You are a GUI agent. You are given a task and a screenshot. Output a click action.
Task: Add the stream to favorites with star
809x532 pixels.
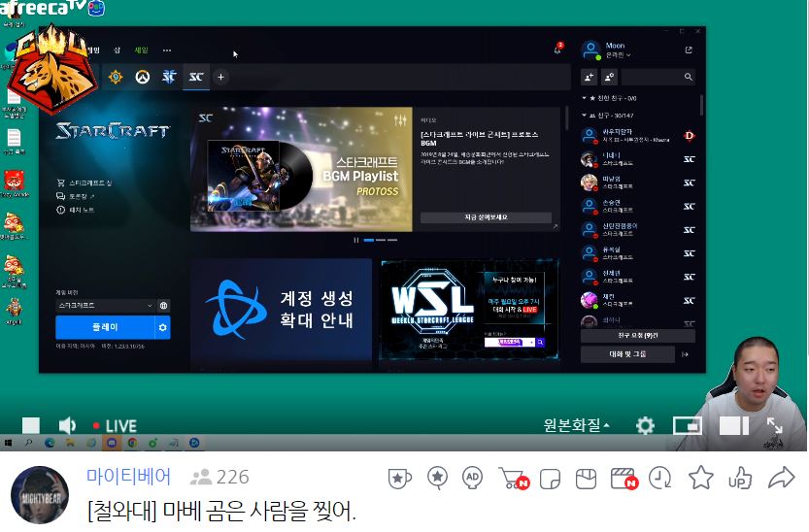tap(700, 478)
